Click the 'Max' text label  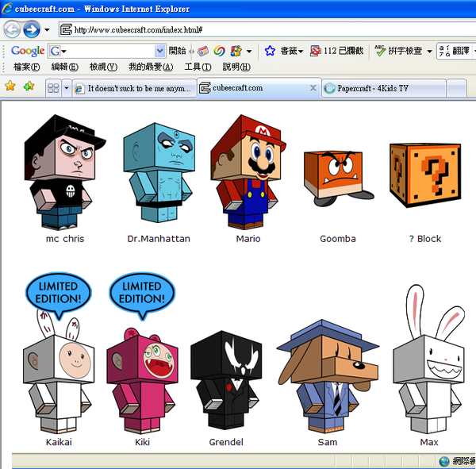429,442
